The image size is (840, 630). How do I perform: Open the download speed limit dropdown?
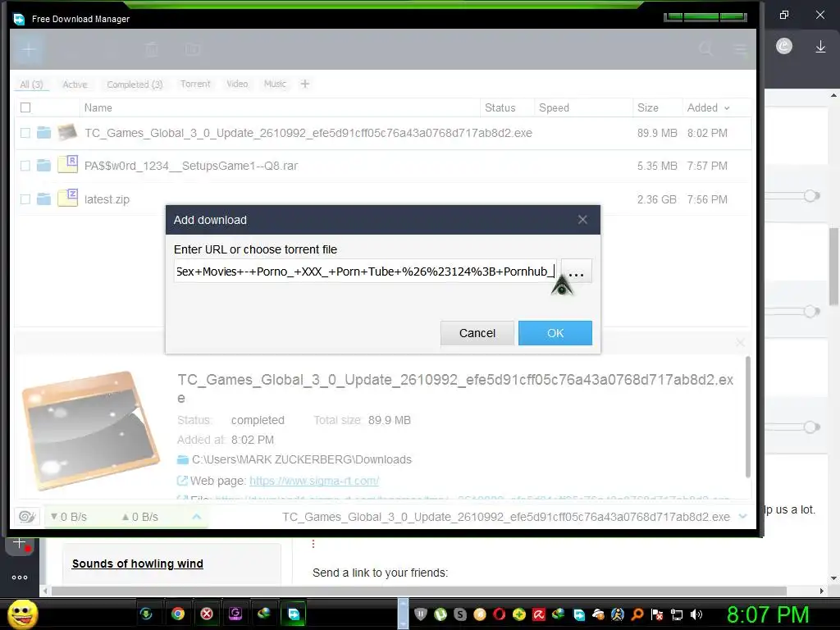69,517
